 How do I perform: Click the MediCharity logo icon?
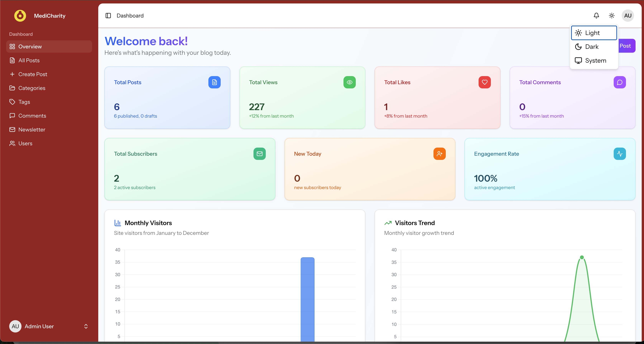[20, 16]
